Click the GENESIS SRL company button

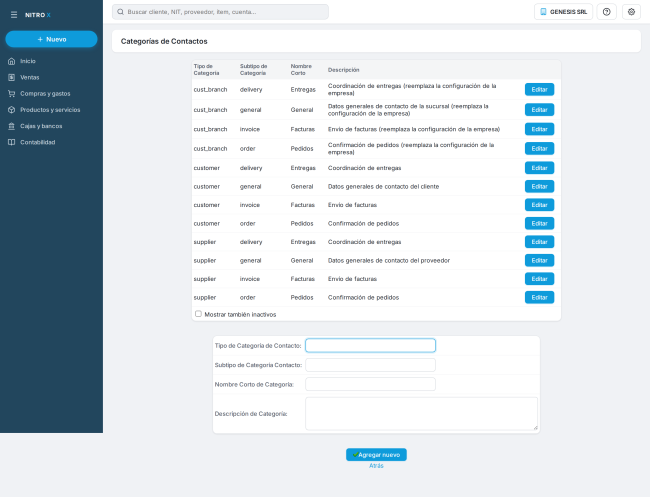point(563,12)
